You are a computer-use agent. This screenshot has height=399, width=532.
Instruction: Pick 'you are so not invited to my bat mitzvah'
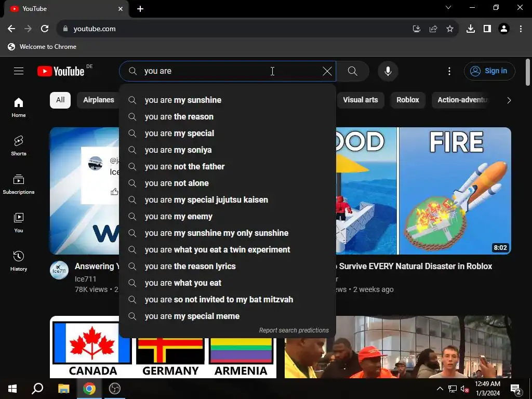228,300
